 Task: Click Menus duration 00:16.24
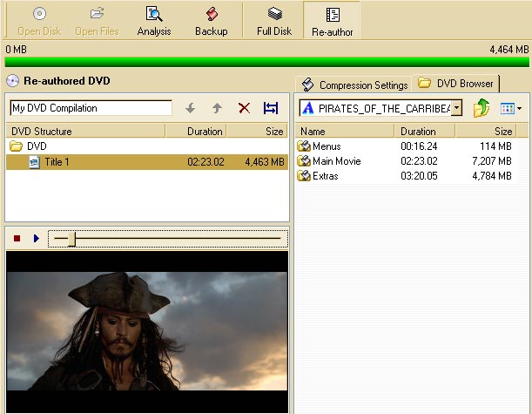tap(419, 146)
